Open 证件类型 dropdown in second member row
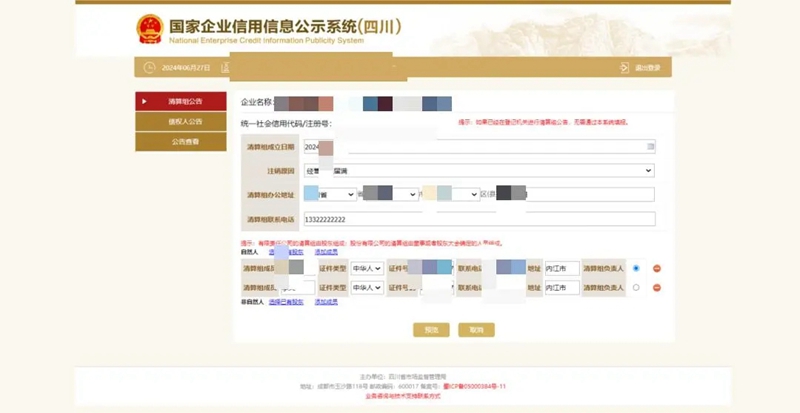 [x=367, y=288]
